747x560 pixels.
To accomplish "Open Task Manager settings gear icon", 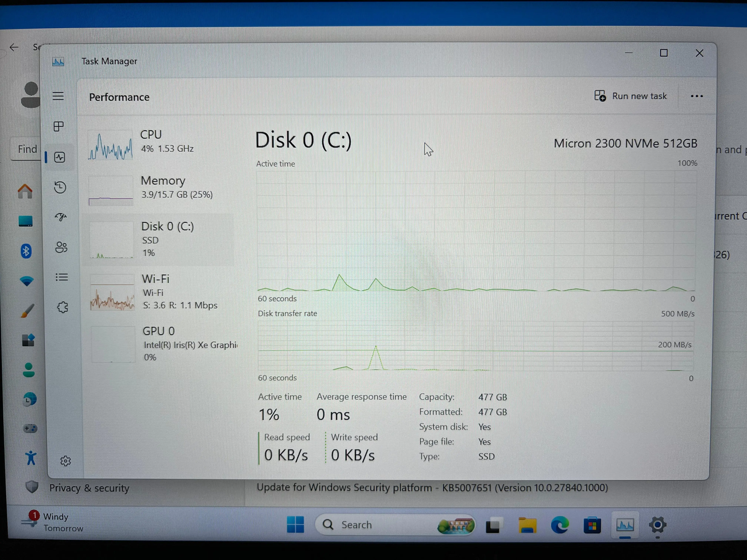I will [66, 461].
